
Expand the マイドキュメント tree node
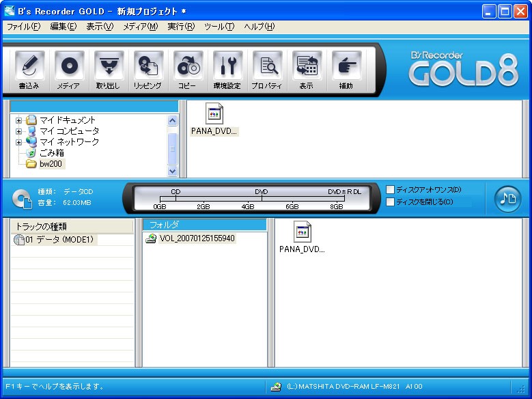click(x=19, y=120)
